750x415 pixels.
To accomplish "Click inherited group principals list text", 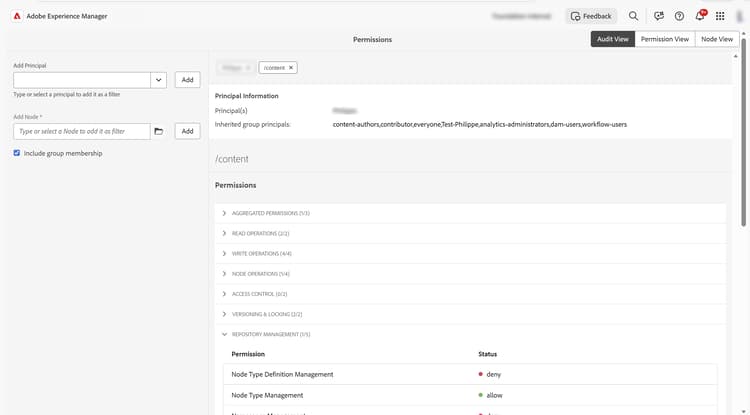I will point(480,124).
